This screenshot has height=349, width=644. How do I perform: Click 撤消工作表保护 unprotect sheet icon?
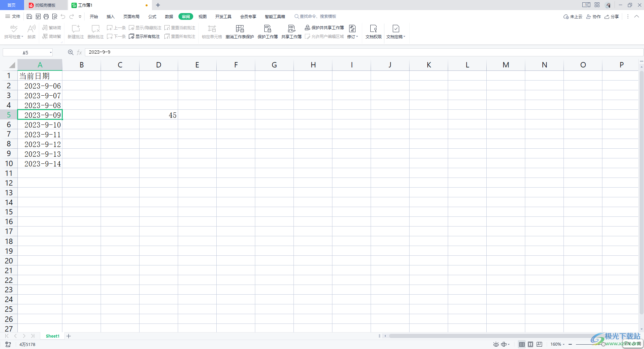[240, 29]
